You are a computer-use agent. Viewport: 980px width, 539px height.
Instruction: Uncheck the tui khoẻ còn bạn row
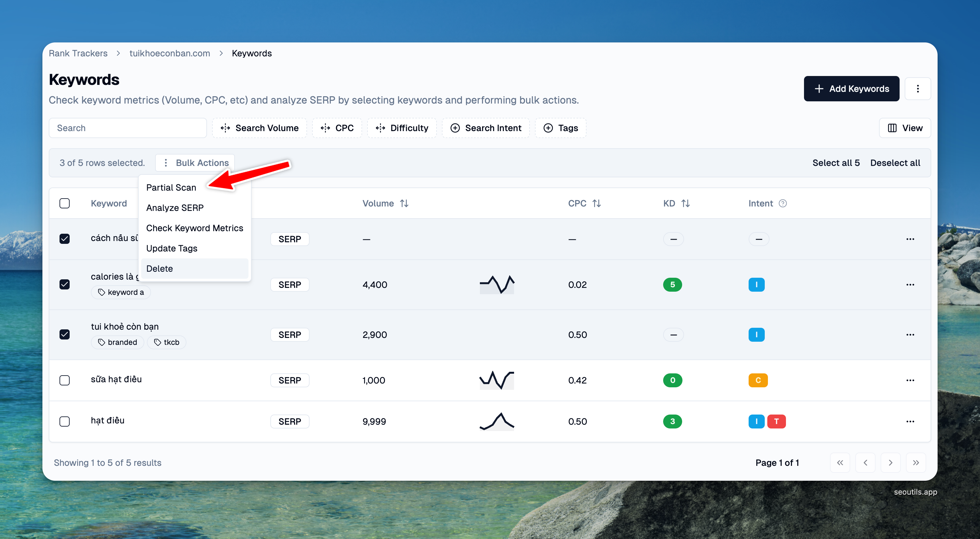point(65,334)
